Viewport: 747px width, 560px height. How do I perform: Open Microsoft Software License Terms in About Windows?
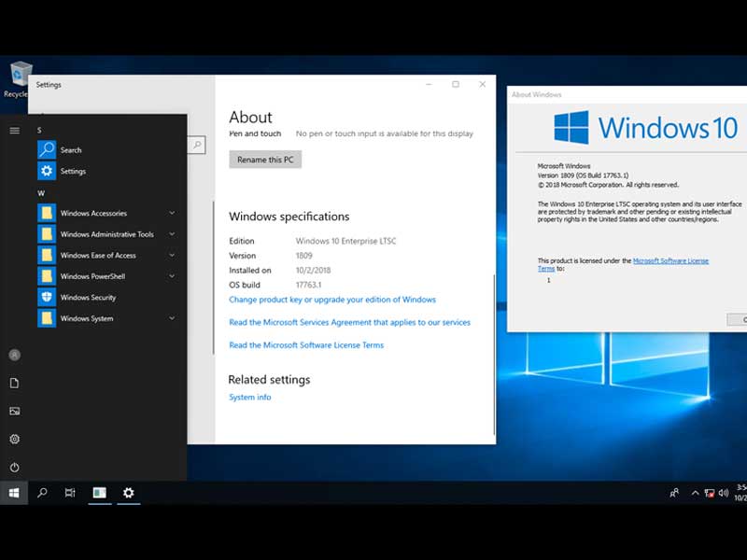click(x=670, y=261)
